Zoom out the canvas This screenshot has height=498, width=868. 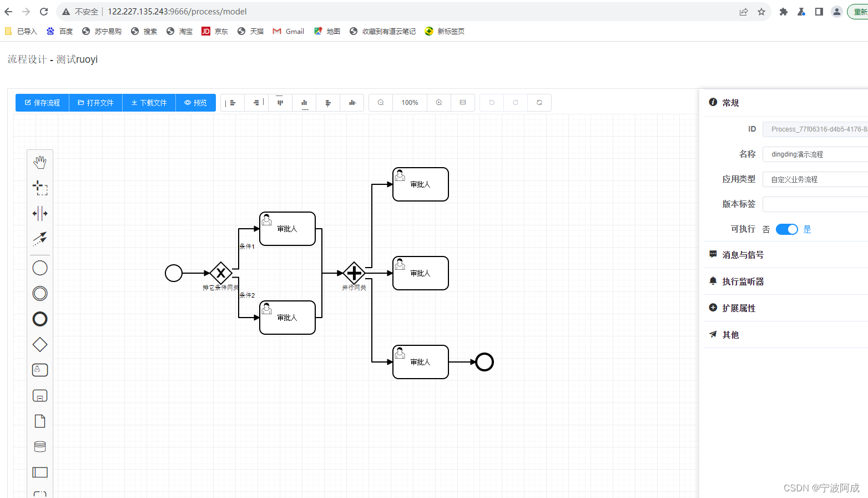381,103
